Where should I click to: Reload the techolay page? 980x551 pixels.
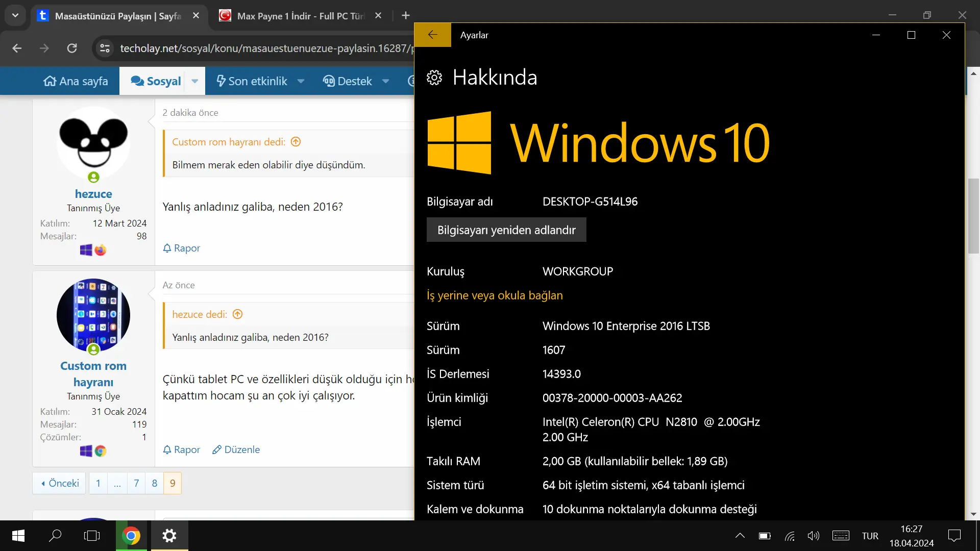pos(72,48)
